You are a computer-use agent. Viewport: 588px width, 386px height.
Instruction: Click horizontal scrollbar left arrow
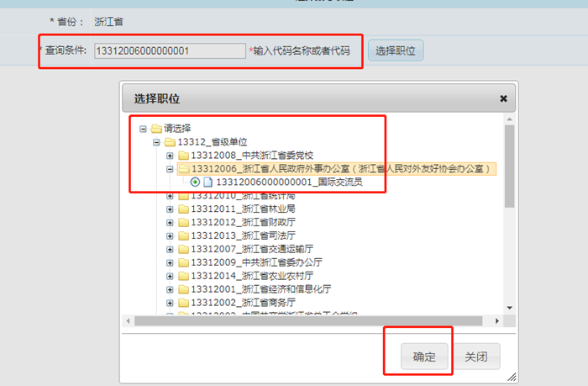129,321
